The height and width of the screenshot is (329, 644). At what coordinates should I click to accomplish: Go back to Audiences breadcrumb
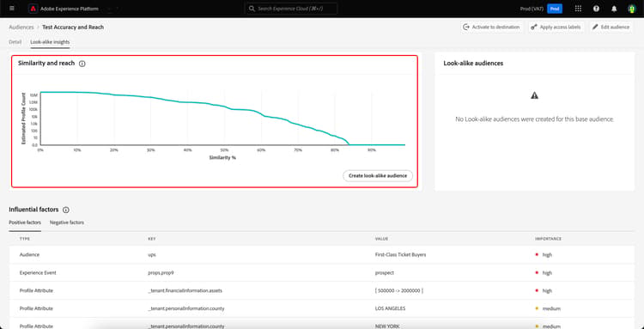point(21,27)
